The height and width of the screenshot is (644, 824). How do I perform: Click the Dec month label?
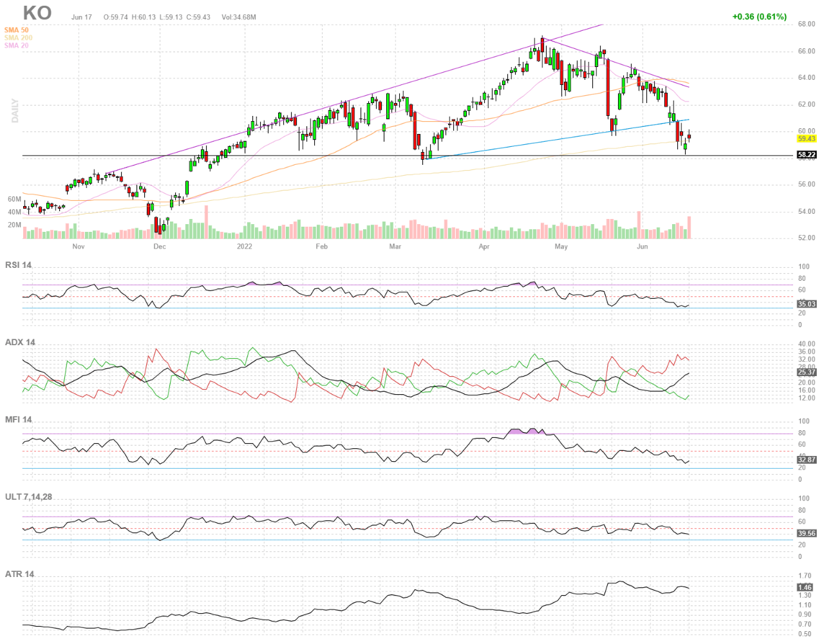160,247
